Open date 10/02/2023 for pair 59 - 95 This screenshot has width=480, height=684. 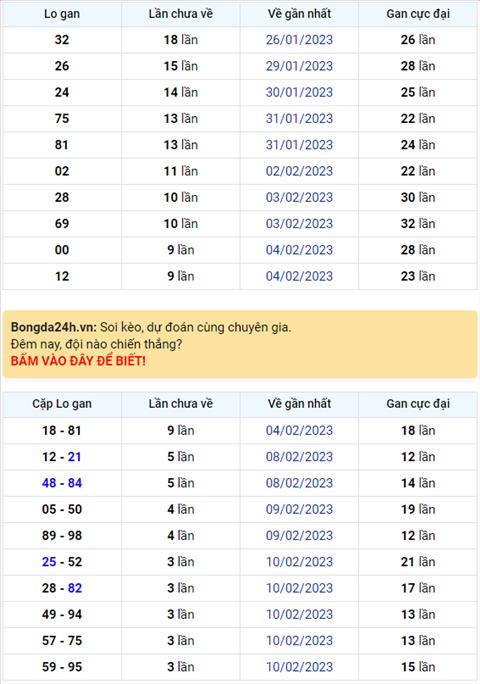299,667
